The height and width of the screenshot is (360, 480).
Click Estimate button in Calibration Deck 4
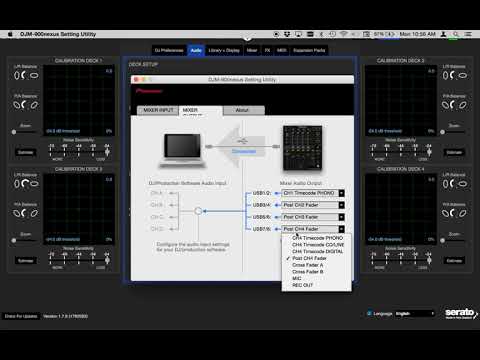click(x=454, y=261)
